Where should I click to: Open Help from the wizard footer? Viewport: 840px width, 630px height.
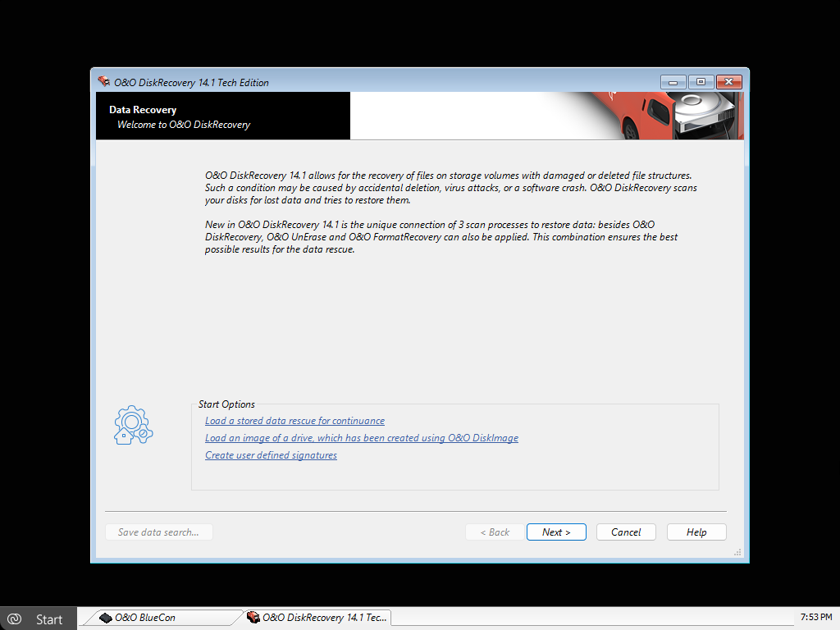pyautogui.click(x=696, y=532)
